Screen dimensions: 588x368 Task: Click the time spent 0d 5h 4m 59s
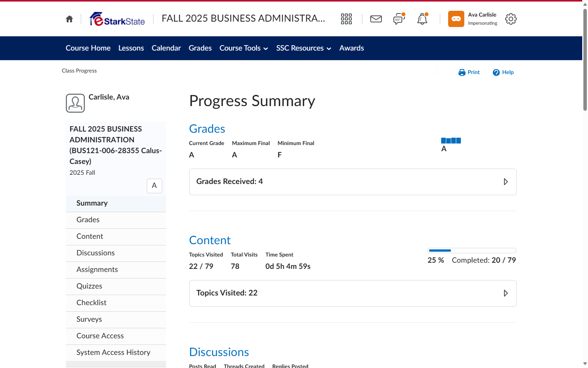[288, 267]
